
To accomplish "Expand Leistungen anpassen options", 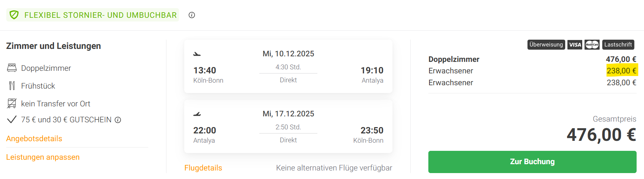I will click(x=43, y=157).
